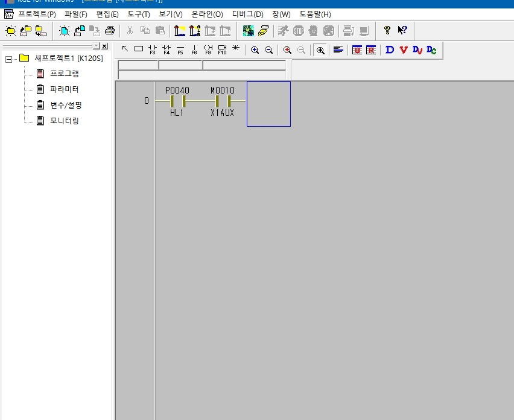The width and height of the screenshot is (514, 420).
Task: Select the arrow pointer tool
Action: (125, 49)
